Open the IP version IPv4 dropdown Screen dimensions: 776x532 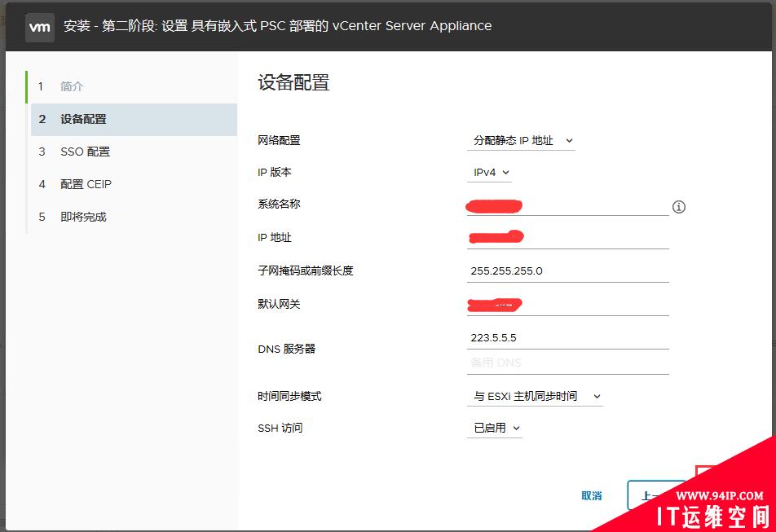(x=489, y=172)
